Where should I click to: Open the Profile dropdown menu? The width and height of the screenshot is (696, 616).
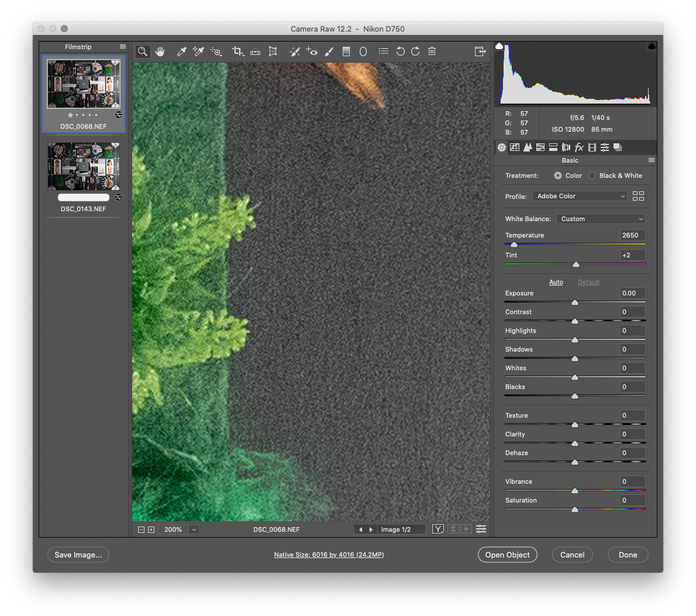pyautogui.click(x=579, y=196)
